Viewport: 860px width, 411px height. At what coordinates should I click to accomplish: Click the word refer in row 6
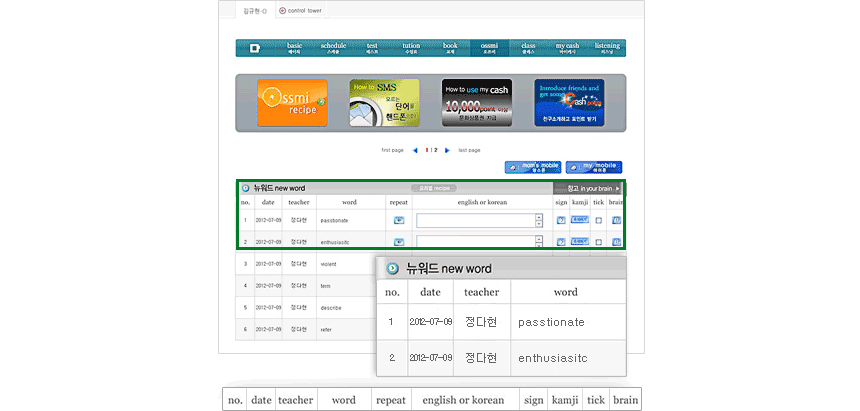(x=326, y=330)
